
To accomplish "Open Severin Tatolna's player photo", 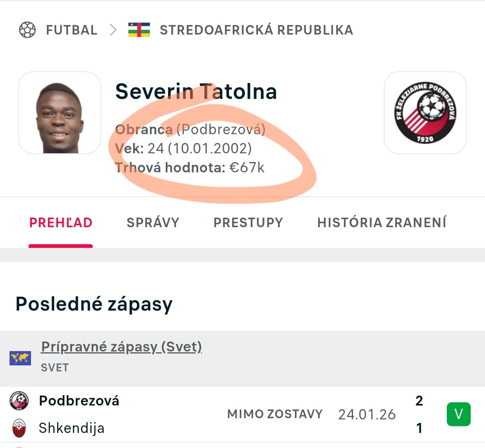I will (x=60, y=113).
